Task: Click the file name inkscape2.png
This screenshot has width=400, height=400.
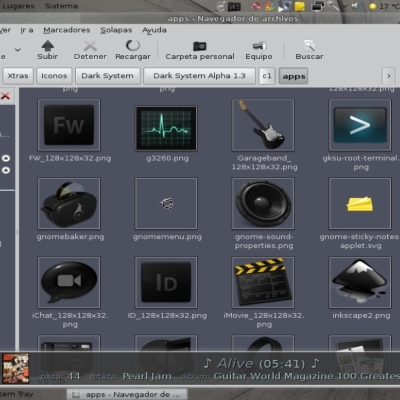Action: pos(361,316)
